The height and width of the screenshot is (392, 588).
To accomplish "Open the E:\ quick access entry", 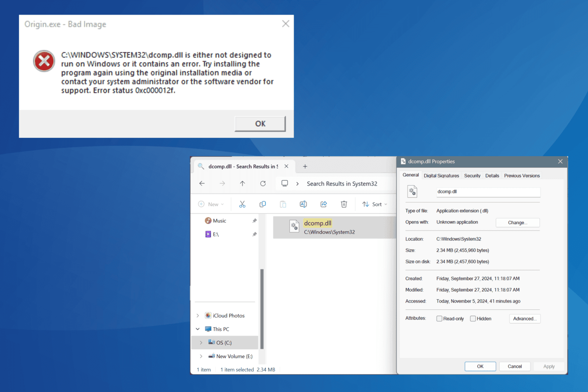I will click(x=212, y=234).
